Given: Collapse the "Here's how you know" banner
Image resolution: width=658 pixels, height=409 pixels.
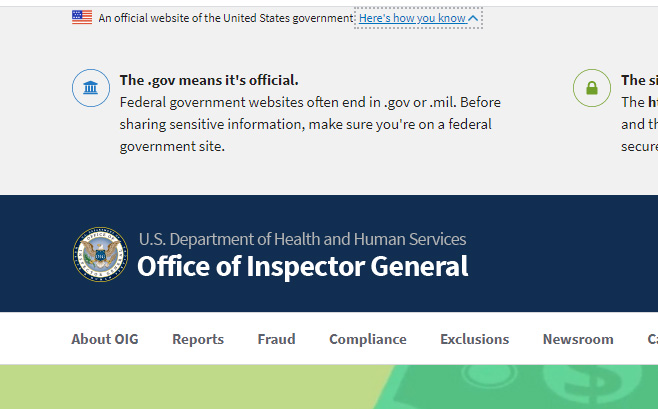Looking at the screenshot, I should click(411, 18).
